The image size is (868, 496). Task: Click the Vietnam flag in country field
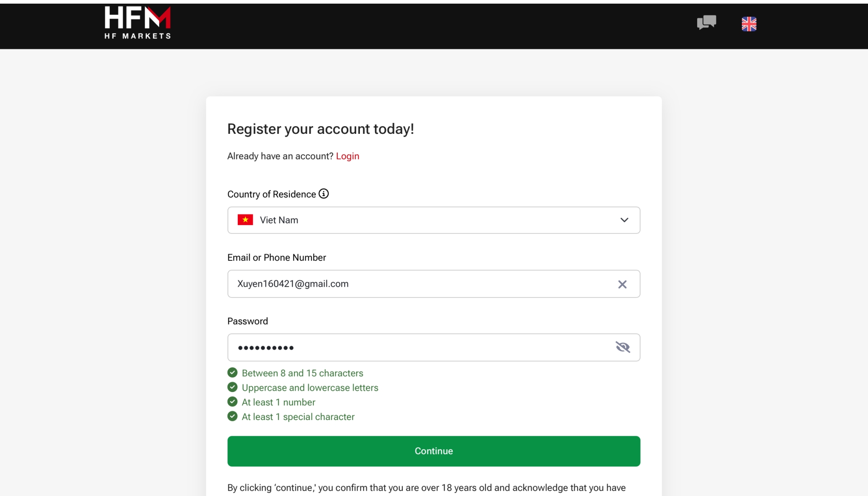click(x=245, y=220)
